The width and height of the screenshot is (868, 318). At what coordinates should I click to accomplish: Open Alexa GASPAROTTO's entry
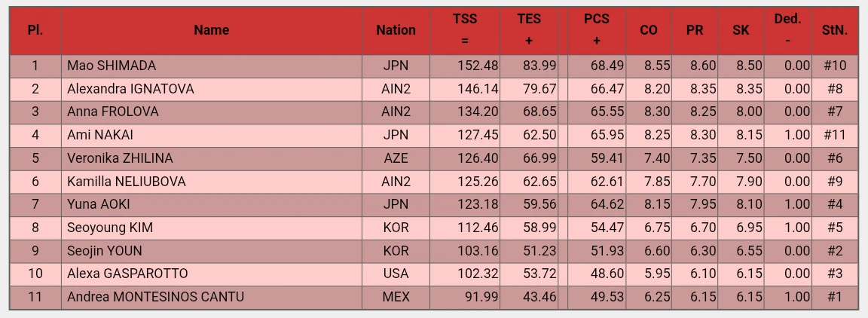(127, 274)
